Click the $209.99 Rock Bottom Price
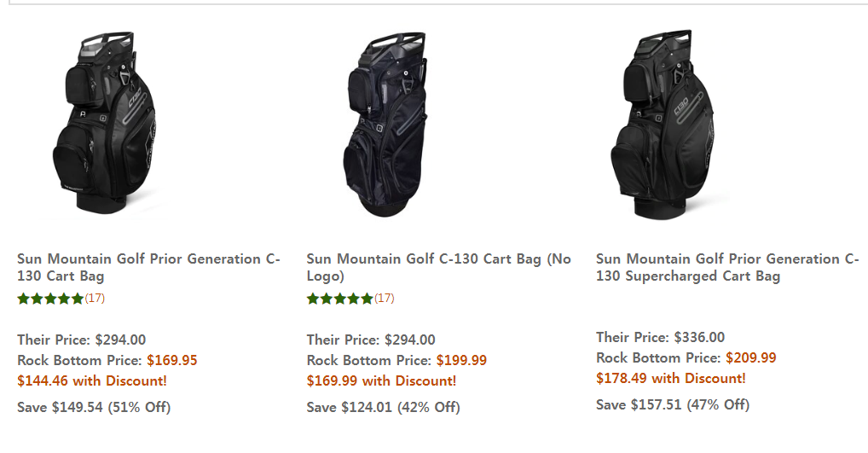 [x=750, y=358]
